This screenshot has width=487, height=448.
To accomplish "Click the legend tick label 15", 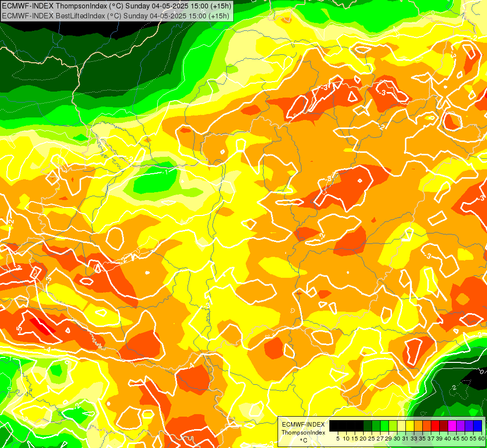I will (x=355, y=439).
